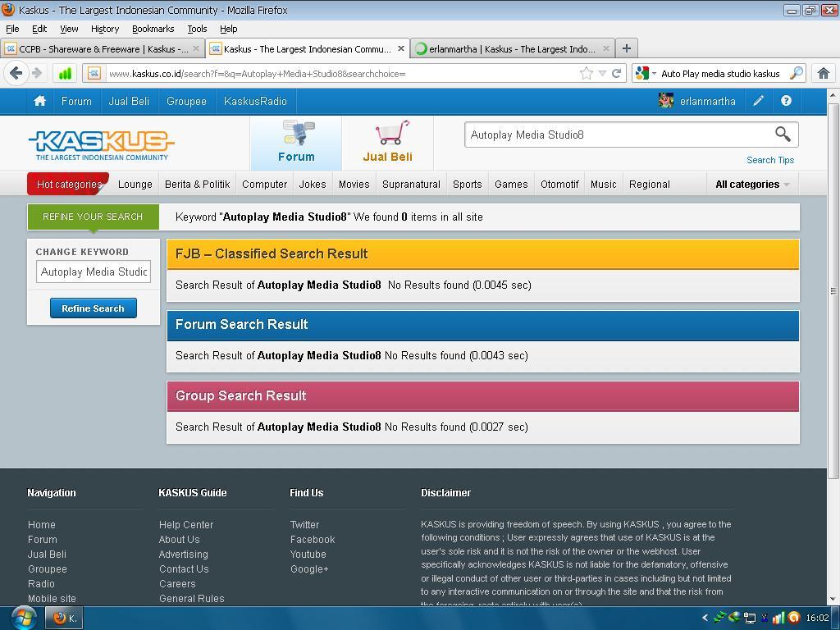
Task: Open the File menu
Action: pyautogui.click(x=12, y=29)
